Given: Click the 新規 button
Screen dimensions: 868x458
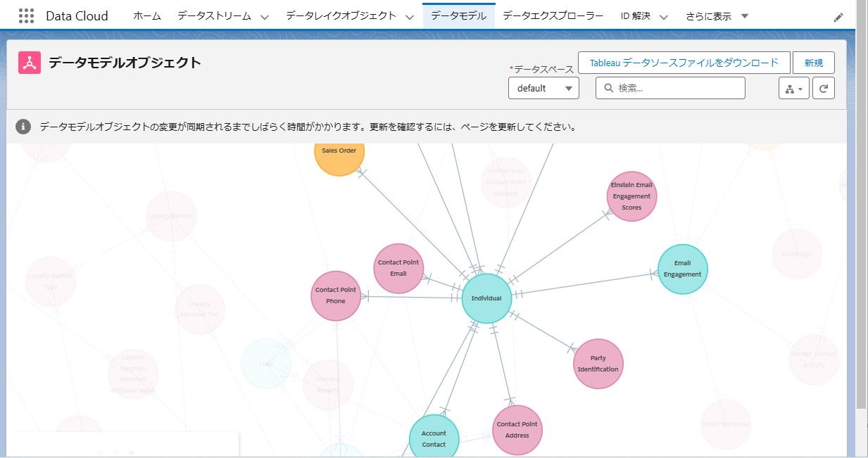Looking at the screenshot, I should coord(813,63).
